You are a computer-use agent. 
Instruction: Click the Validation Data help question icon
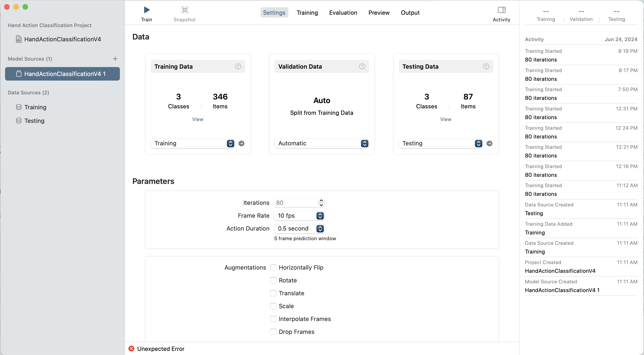tap(362, 67)
